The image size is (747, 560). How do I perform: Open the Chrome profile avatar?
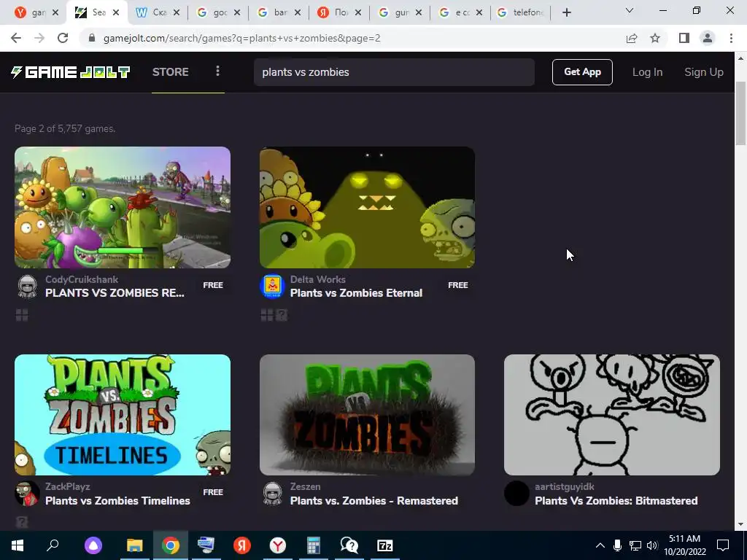coord(708,38)
